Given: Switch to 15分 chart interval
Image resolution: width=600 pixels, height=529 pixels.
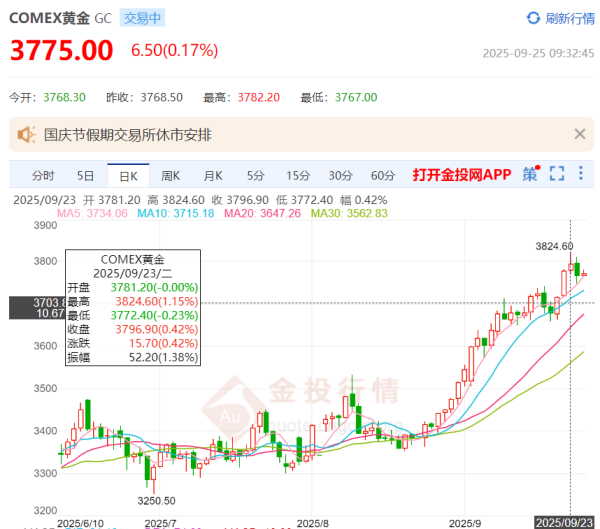Looking at the screenshot, I should point(297,175).
